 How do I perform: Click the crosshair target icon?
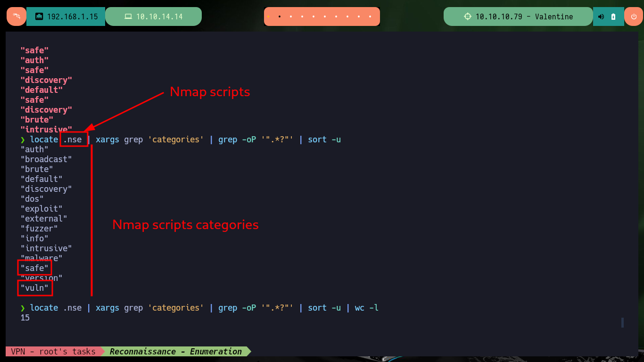tap(467, 16)
